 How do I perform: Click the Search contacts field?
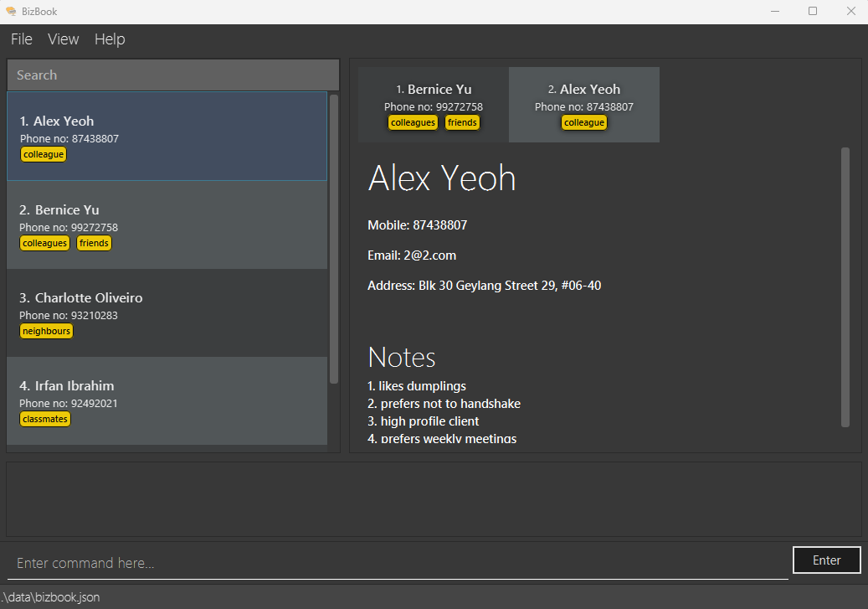172,75
